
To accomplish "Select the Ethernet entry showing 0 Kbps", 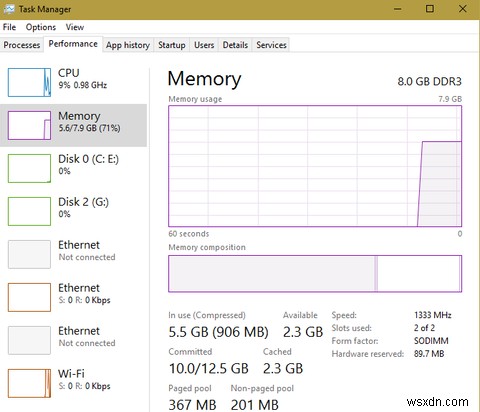I will [x=73, y=297].
